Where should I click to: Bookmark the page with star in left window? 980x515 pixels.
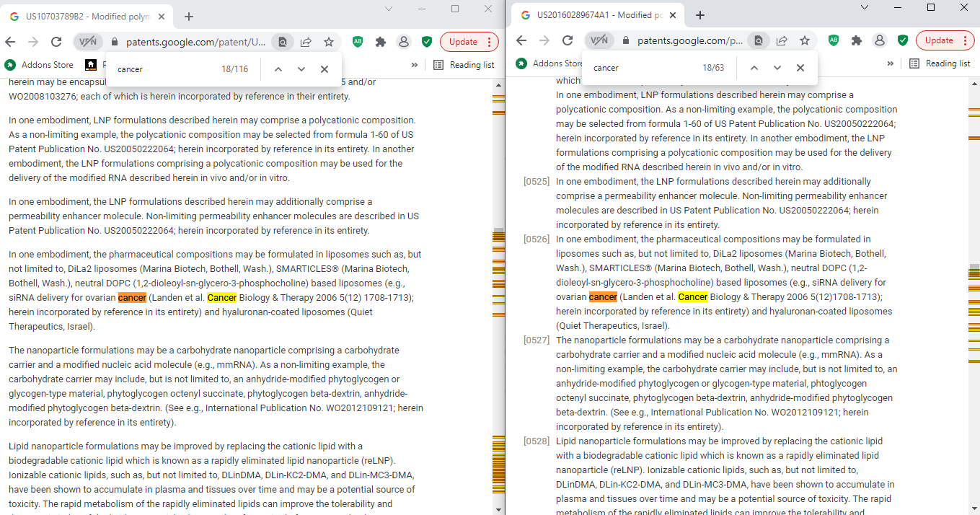(x=329, y=42)
